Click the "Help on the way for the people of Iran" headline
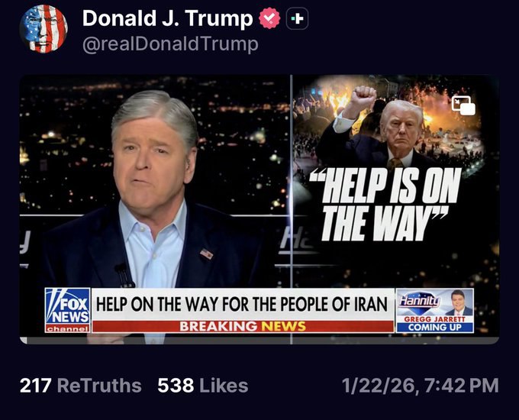 (x=242, y=304)
